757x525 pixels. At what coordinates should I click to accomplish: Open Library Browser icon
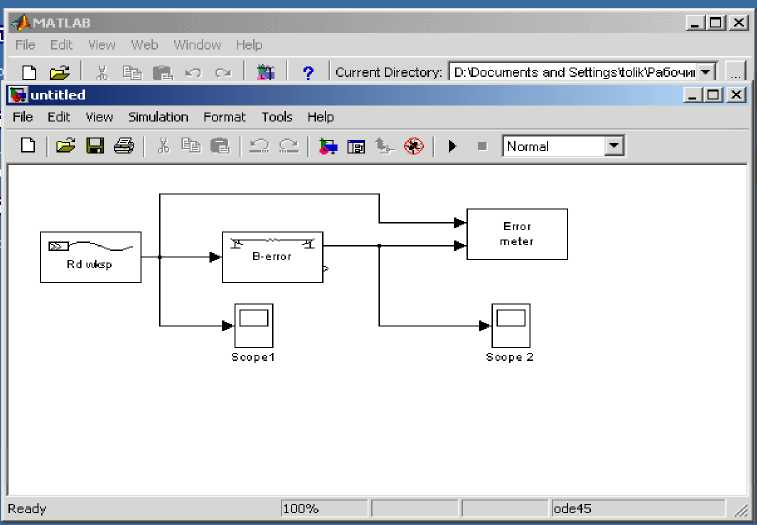point(328,146)
